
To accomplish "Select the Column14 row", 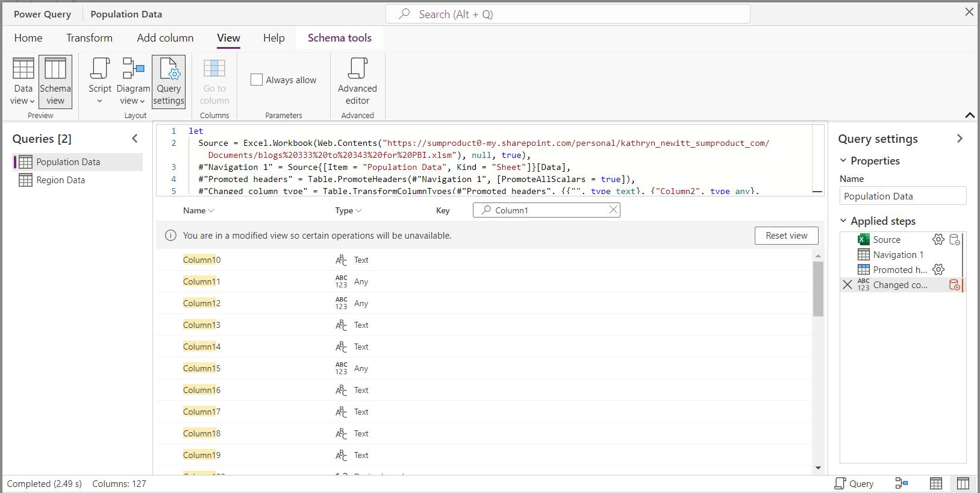I will (484, 347).
